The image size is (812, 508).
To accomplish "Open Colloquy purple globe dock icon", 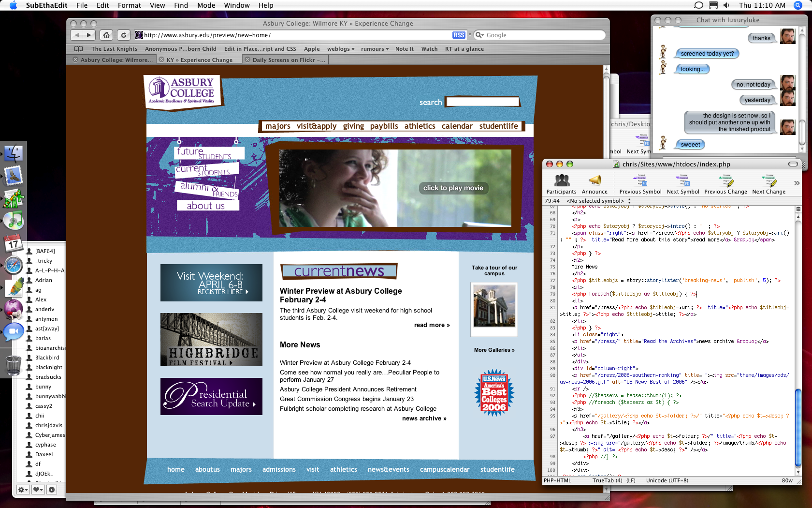I will pos(14,309).
